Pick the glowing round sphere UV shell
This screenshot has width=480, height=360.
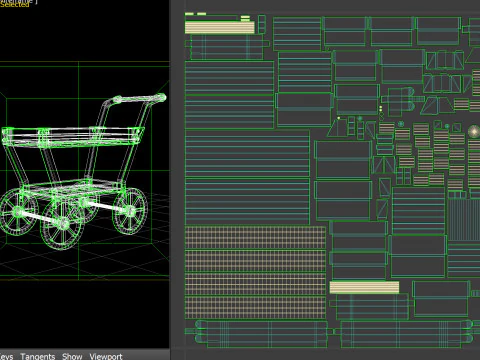point(474,131)
